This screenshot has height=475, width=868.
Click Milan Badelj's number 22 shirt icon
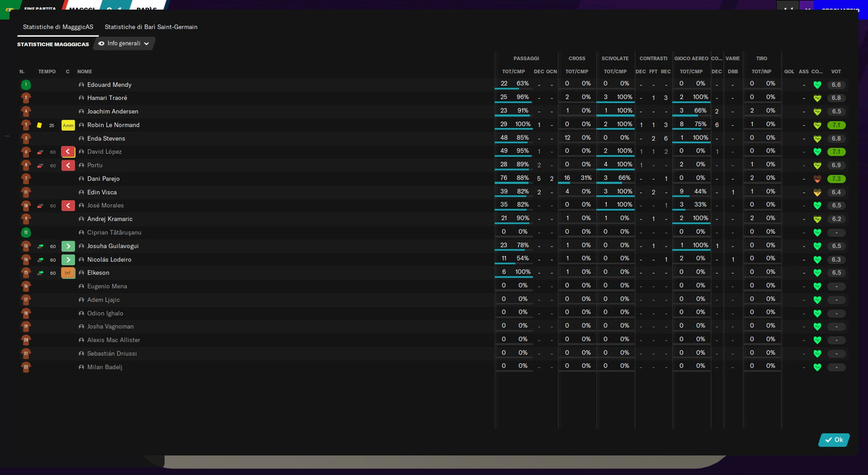(26, 367)
